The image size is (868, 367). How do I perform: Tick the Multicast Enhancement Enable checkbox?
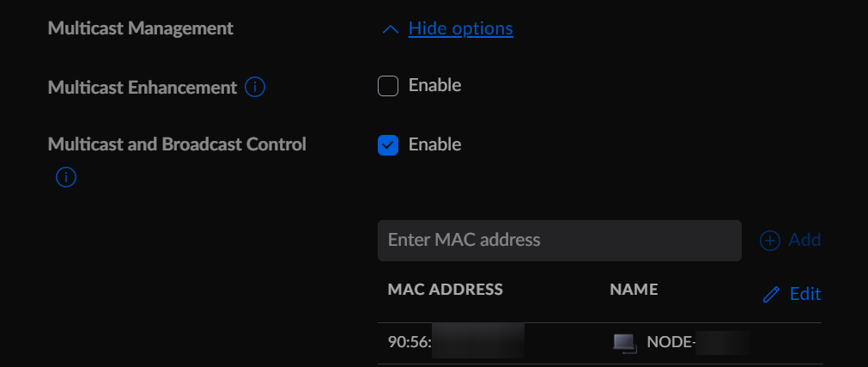coord(388,86)
